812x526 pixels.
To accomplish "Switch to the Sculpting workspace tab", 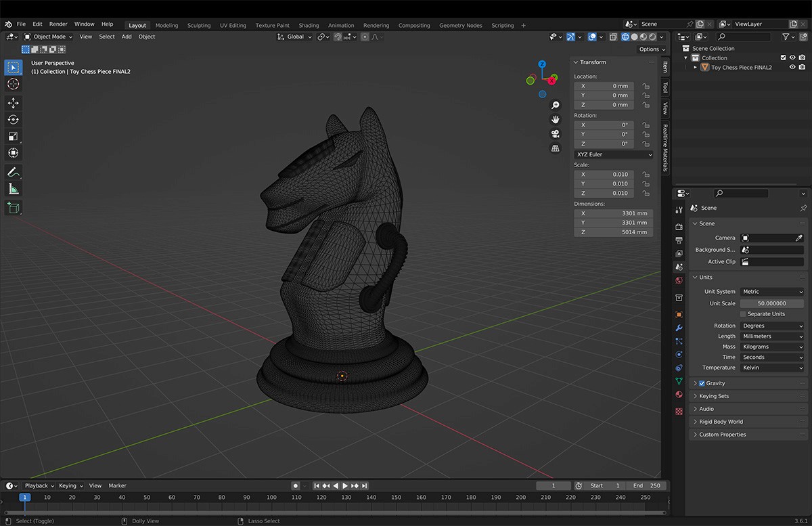I will pyautogui.click(x=199, y=26).
